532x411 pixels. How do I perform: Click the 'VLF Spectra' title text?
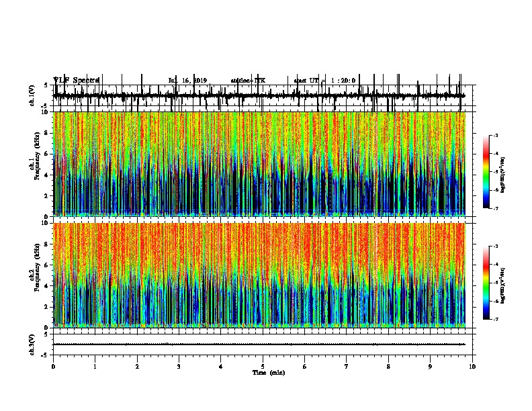76,80
